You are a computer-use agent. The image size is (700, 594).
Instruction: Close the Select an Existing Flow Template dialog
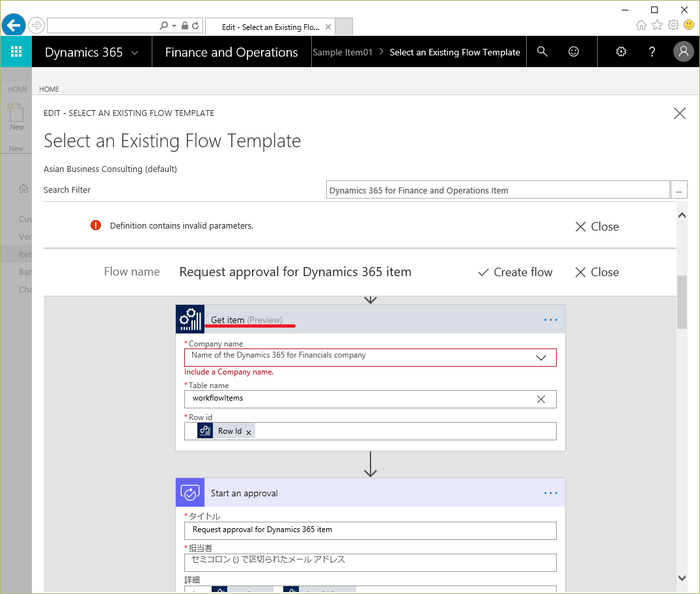coord(679,113)
